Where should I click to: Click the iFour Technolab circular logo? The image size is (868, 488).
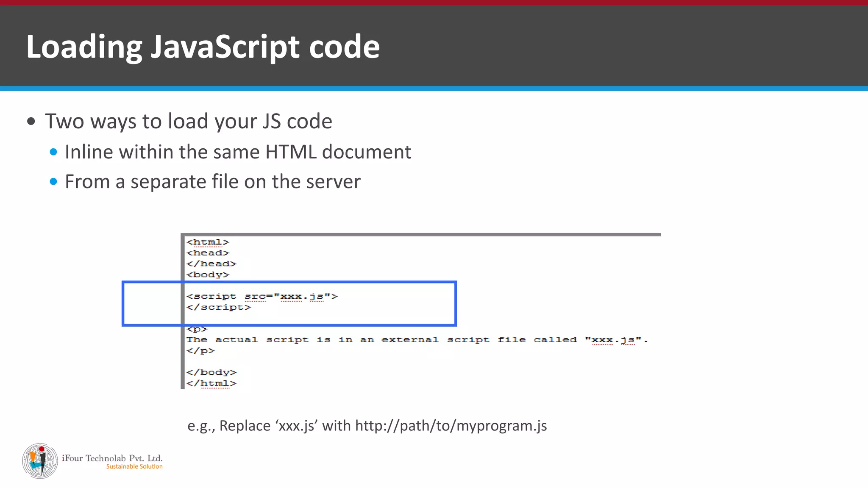tap(40, 461)
